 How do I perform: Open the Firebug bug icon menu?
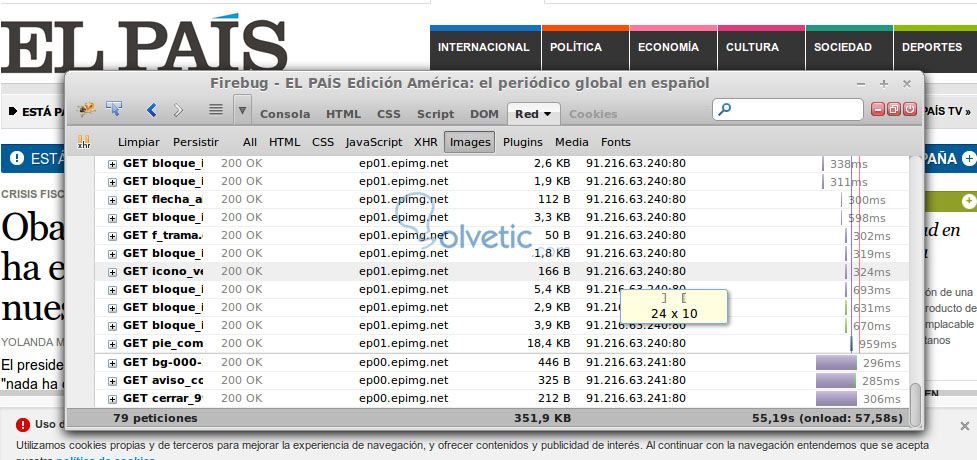(86, 110)
